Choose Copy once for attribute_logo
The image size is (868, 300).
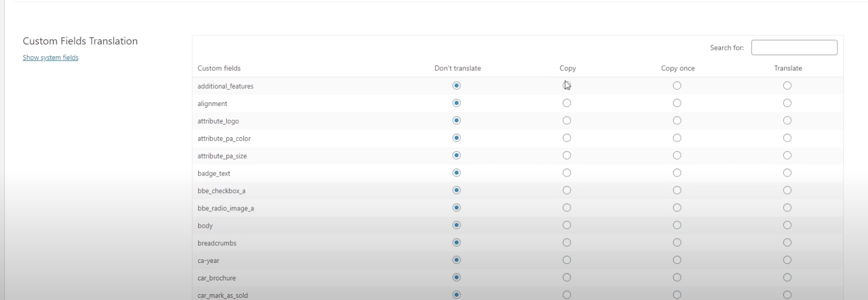[x=677, y=121]
